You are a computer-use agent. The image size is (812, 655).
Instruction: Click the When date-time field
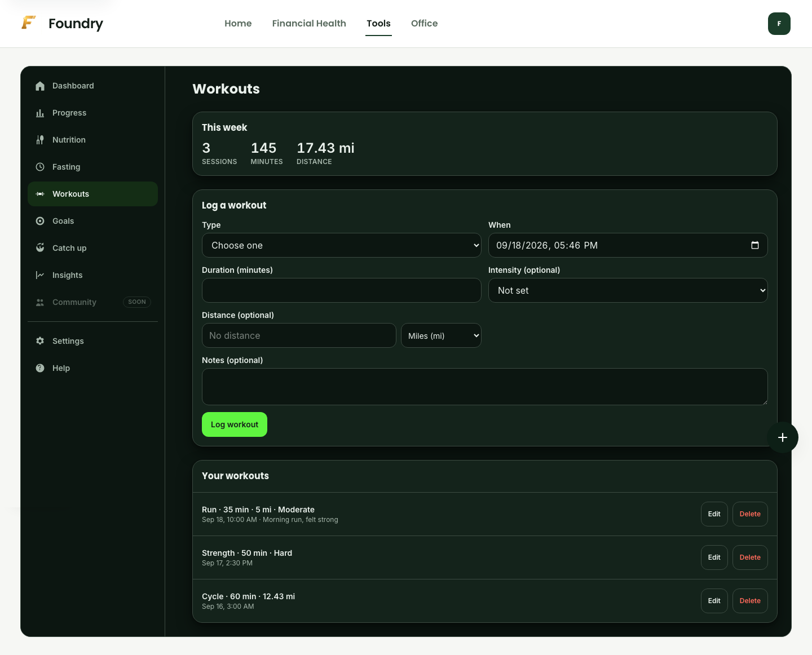click(x=628, y=245)
